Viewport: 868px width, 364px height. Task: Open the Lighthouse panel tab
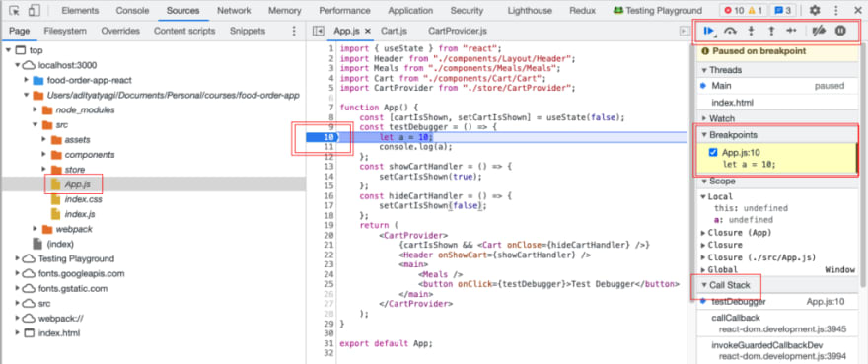[530, 10]
